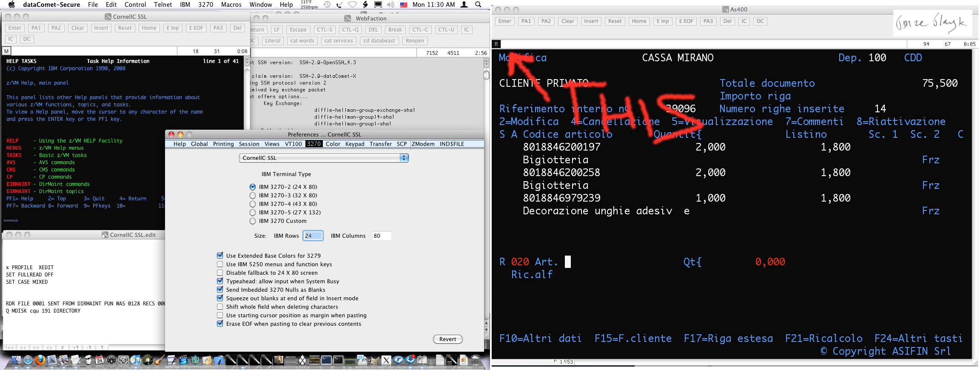Click the 8018846200197 article code row
Screen dimensions: 980x370
[x=561, y=147]
